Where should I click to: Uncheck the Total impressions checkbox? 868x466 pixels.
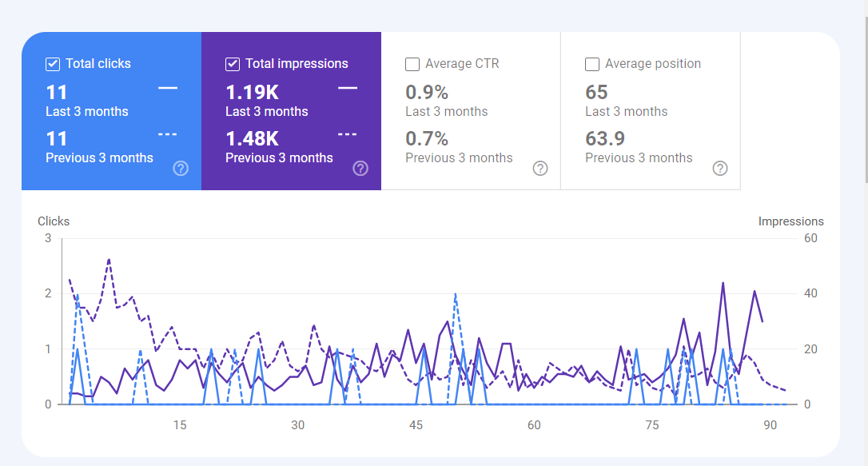[x=233, y=64]
